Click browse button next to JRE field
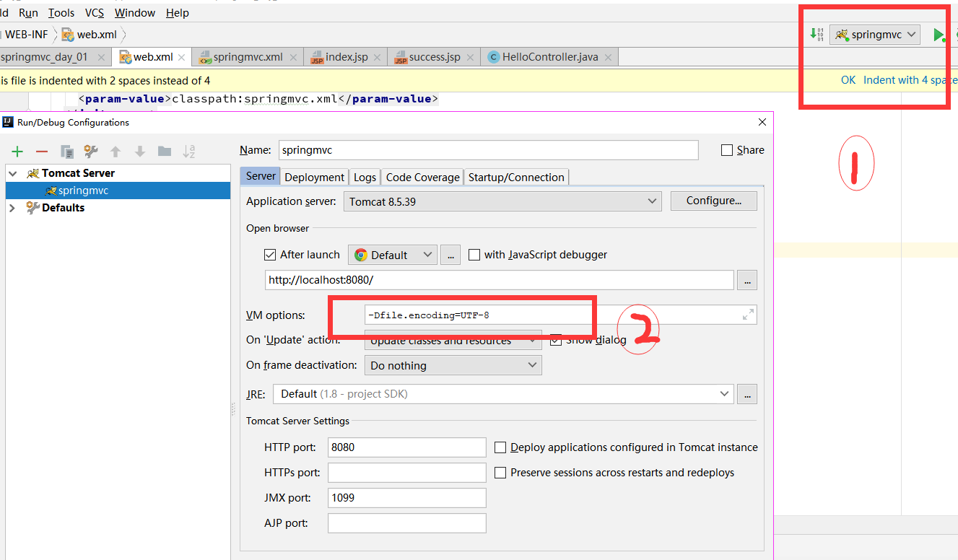Screen dimensions: 958x560 click(747, 394)
